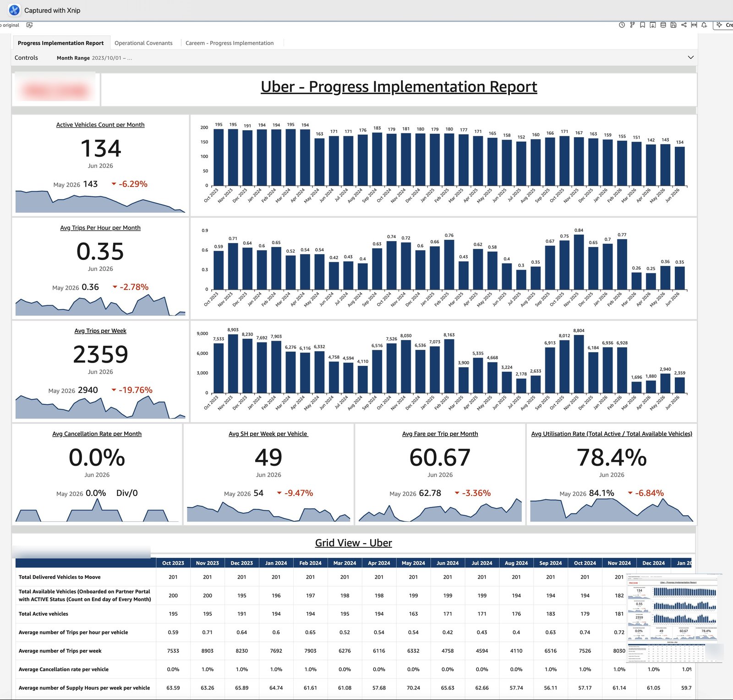733x700 pixels.
Task: Click the -3.36% fare change indicator
Action: point(472,493)
